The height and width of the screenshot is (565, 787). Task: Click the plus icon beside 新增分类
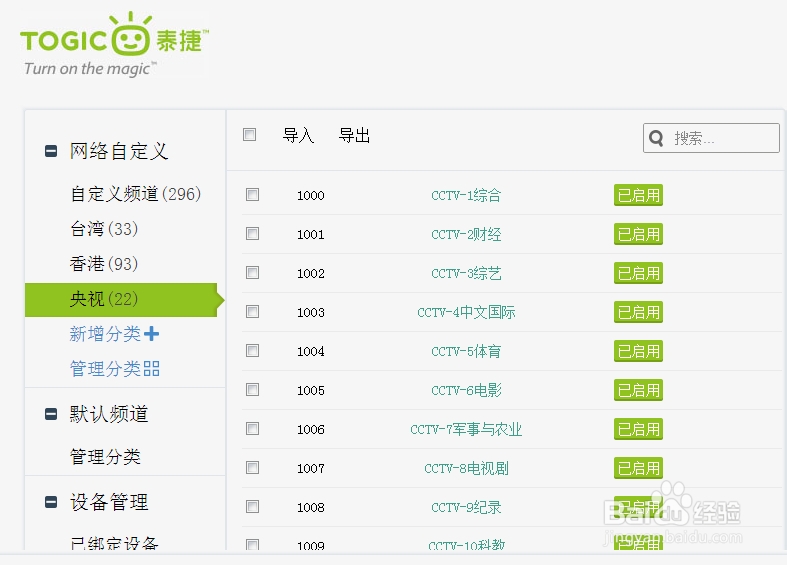point(152,334)
